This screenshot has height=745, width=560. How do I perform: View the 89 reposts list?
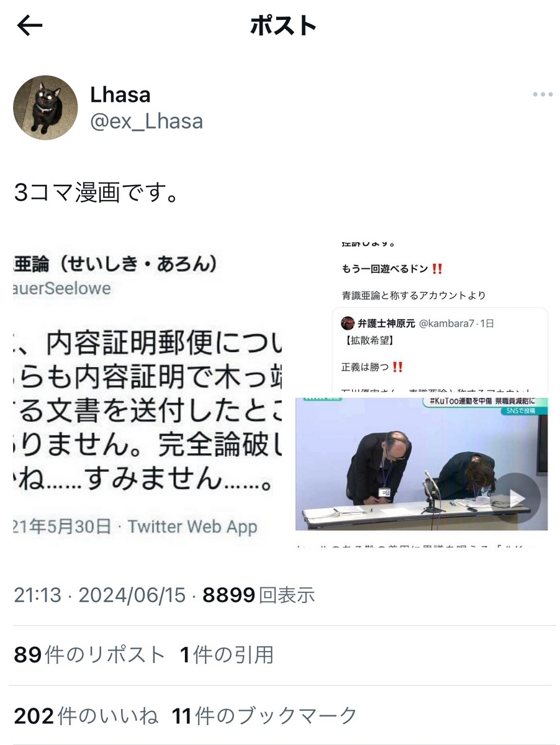[89, 655]
